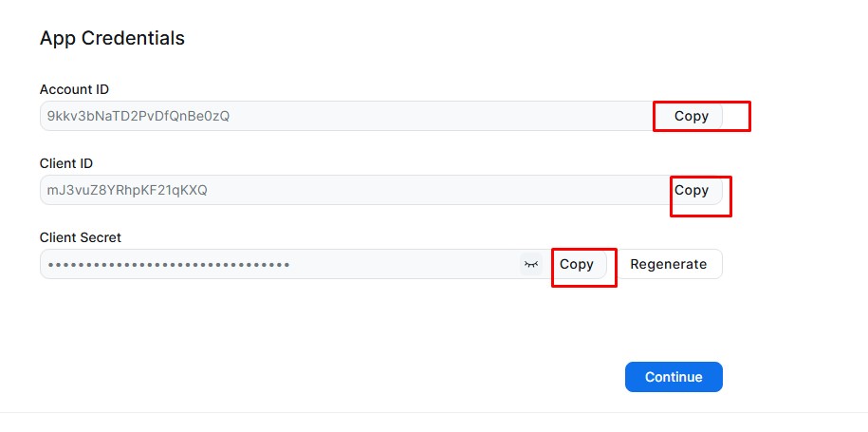Copy the Client ID value

tap(691, 191)
